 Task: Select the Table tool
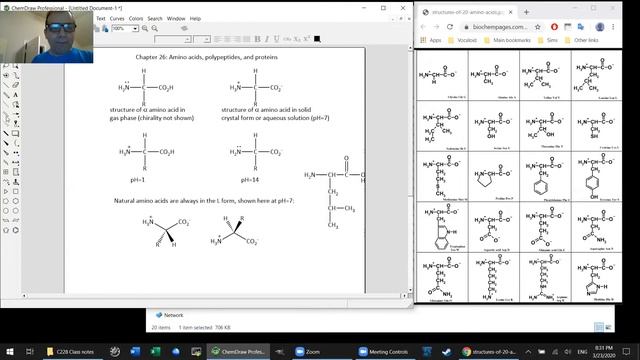6,172
